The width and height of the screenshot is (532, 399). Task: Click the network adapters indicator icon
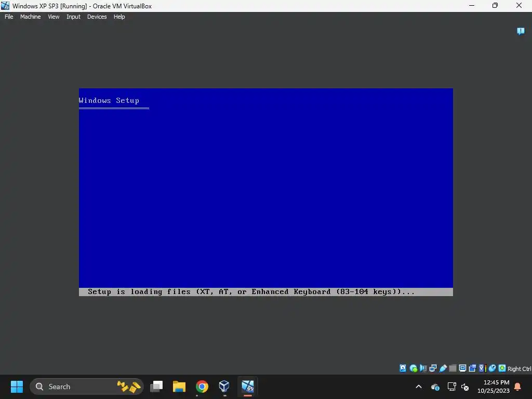(x=433, y=368)
